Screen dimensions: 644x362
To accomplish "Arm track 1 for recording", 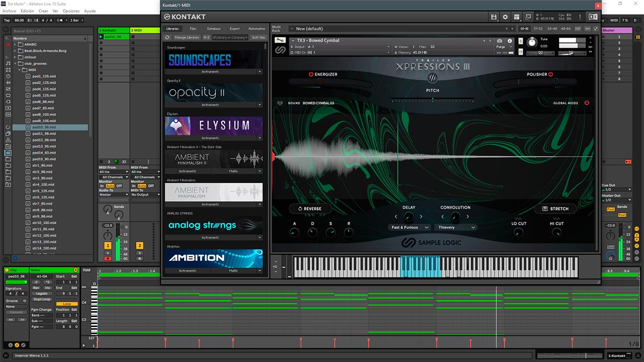I will [107, 258].
